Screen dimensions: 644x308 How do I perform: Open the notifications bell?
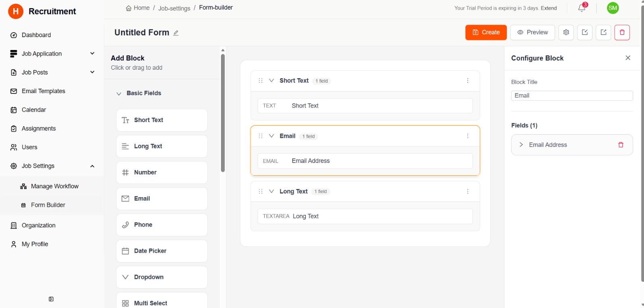[582, 8]
